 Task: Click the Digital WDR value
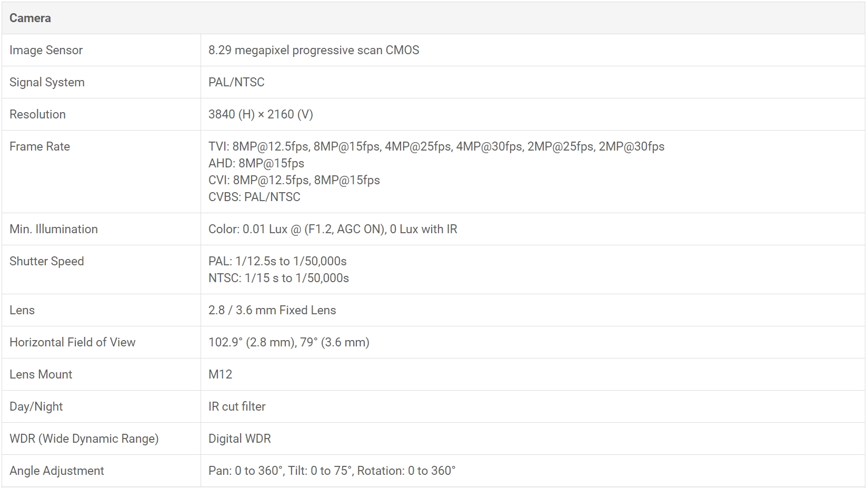(x=240, y=439)
